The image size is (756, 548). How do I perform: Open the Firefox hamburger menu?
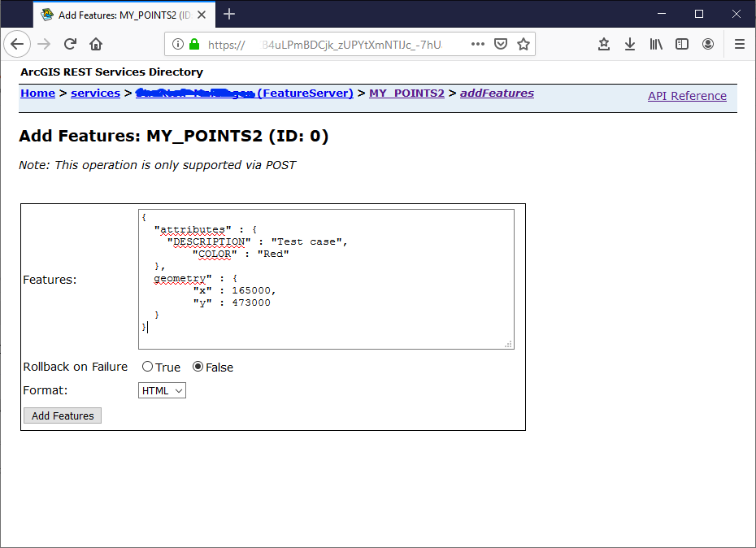click(740, 45)
